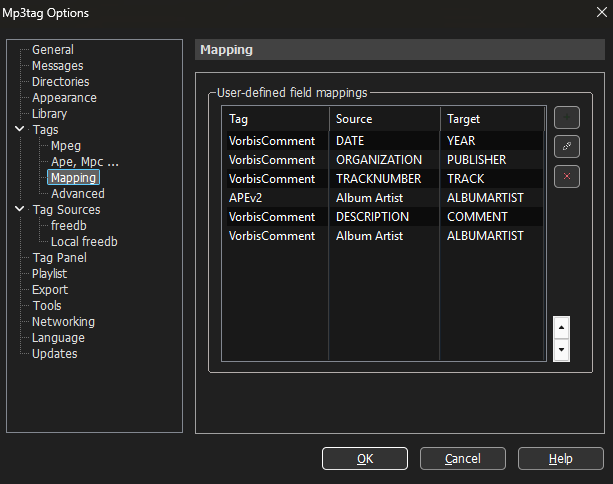This screenshot has width=613, height=484.
Task: Open Tools settings page
Action: tap(47, 306)
